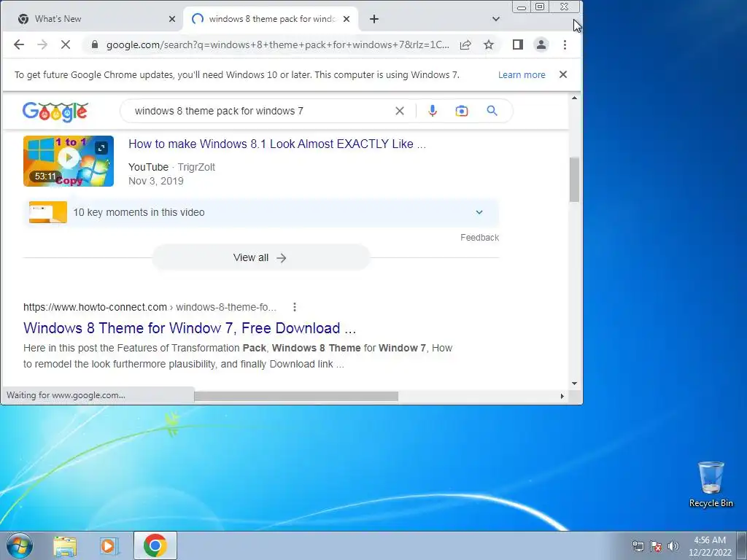Expand 10 key moments in this video
The width and height of the screenshot is (747, 560).
[x=261, y=212]
